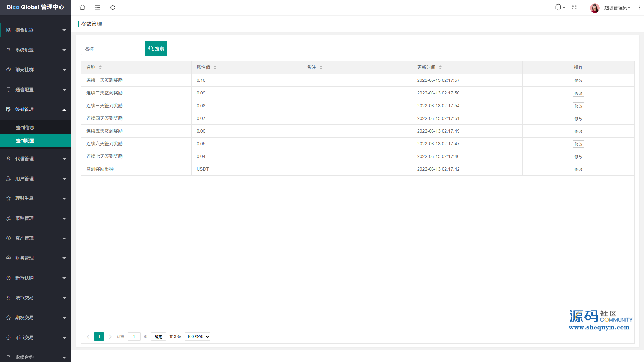644x362 pixels.
Task: Open the notification bell
Action: point(558,7)
